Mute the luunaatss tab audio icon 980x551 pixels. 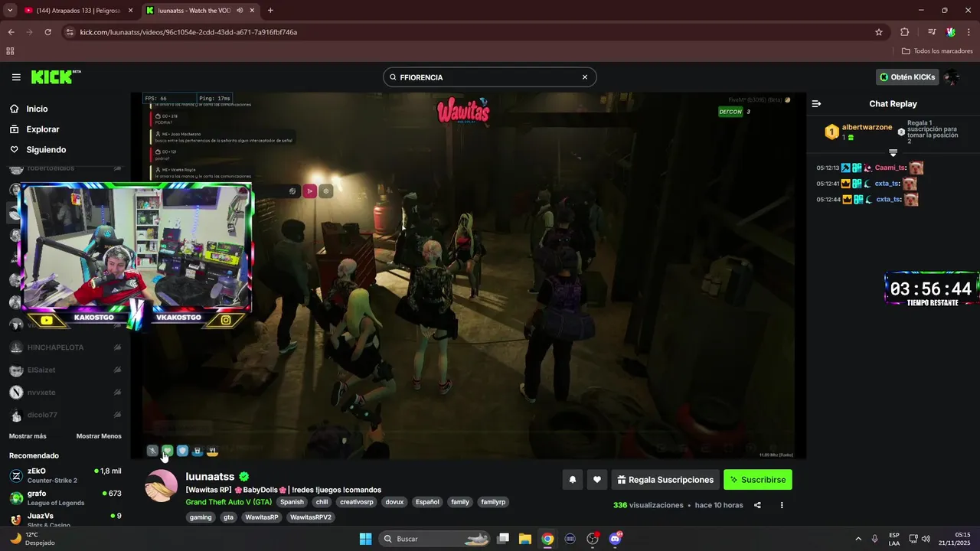240,11
